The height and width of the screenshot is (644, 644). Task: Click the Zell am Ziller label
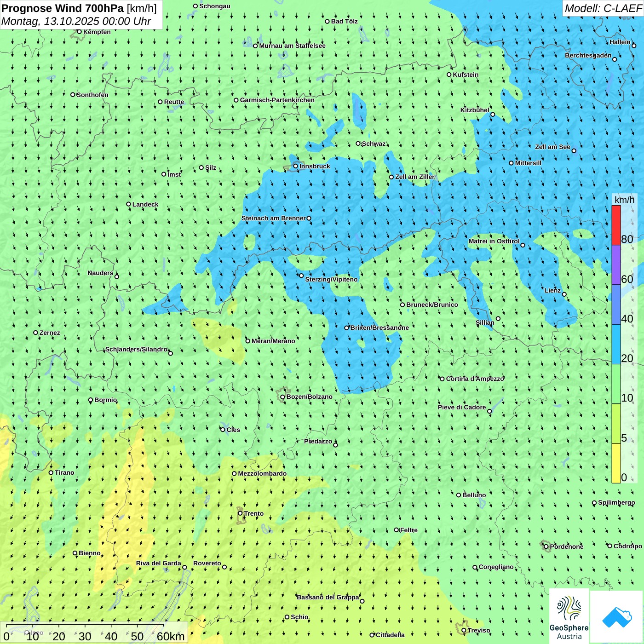tap(415, 177)
